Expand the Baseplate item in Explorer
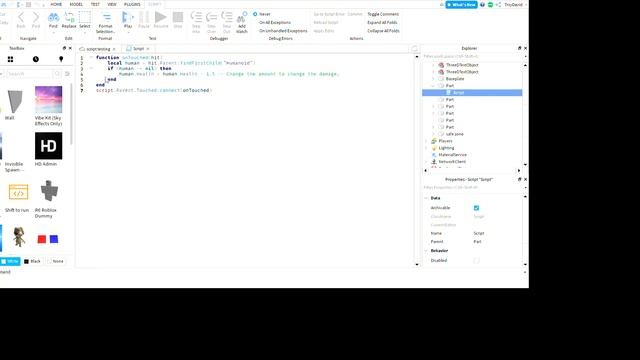 (x=433, y=79)
